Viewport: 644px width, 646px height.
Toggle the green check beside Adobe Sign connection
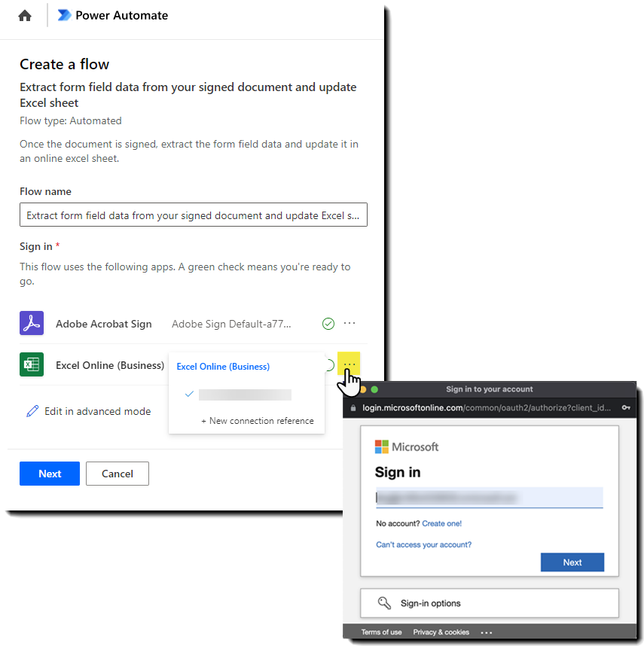tap(328, 323)
